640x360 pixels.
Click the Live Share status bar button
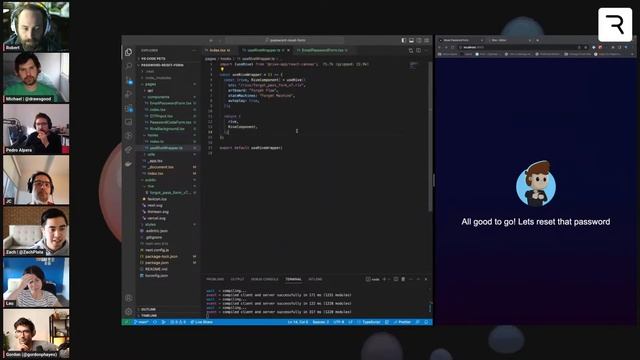202,322
